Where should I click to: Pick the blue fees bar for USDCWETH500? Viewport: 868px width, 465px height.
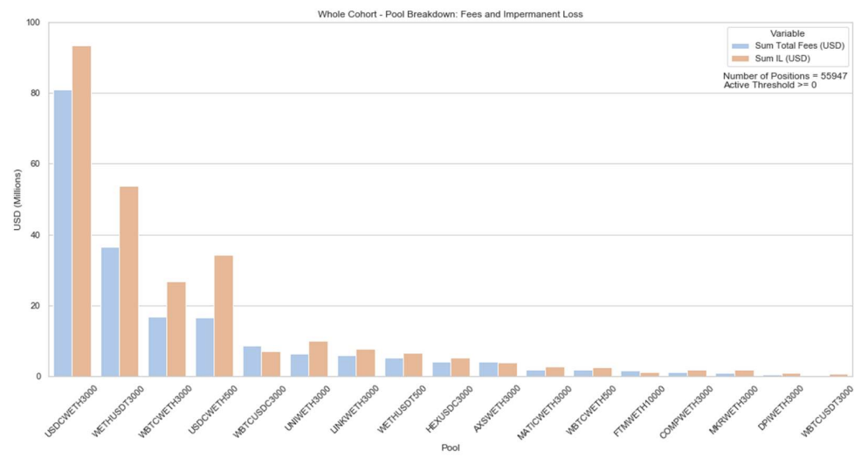coord(204,347)
